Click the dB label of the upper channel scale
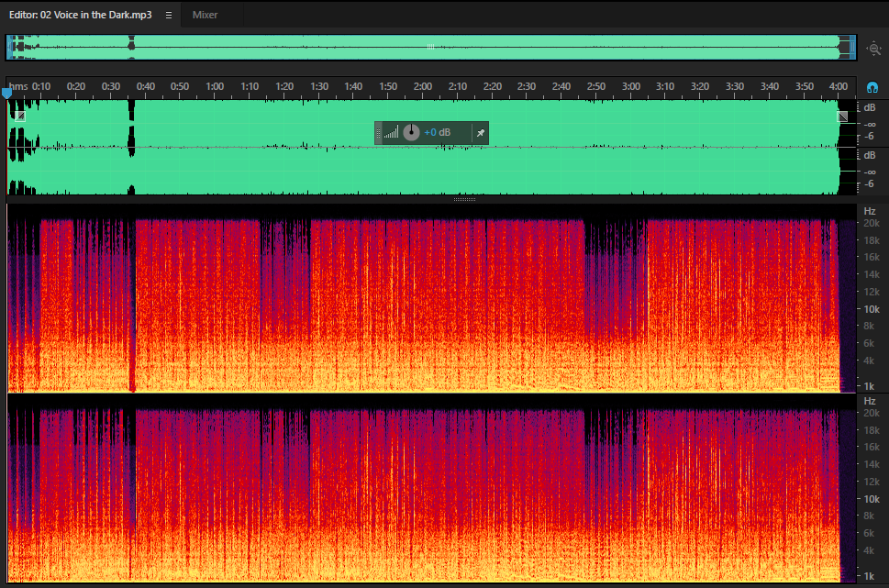 tap(869, 107)
